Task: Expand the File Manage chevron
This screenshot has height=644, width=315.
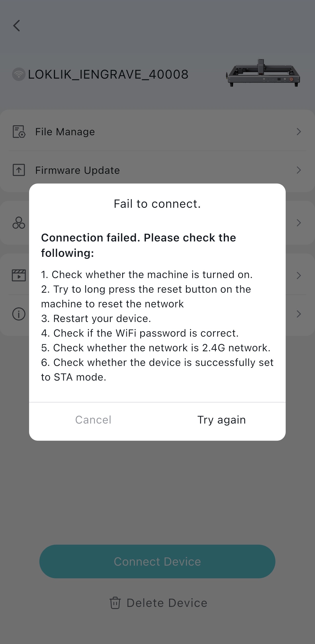Action: tap(298, 132)
